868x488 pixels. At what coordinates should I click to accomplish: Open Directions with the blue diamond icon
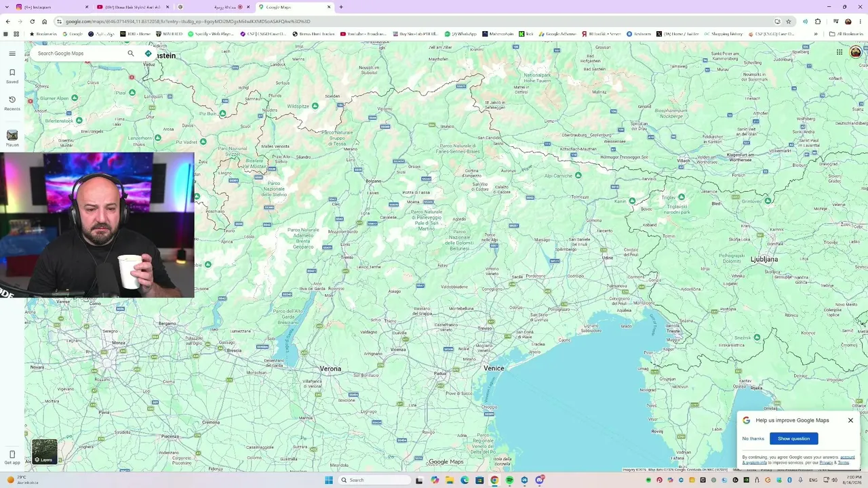pos(148,54)
